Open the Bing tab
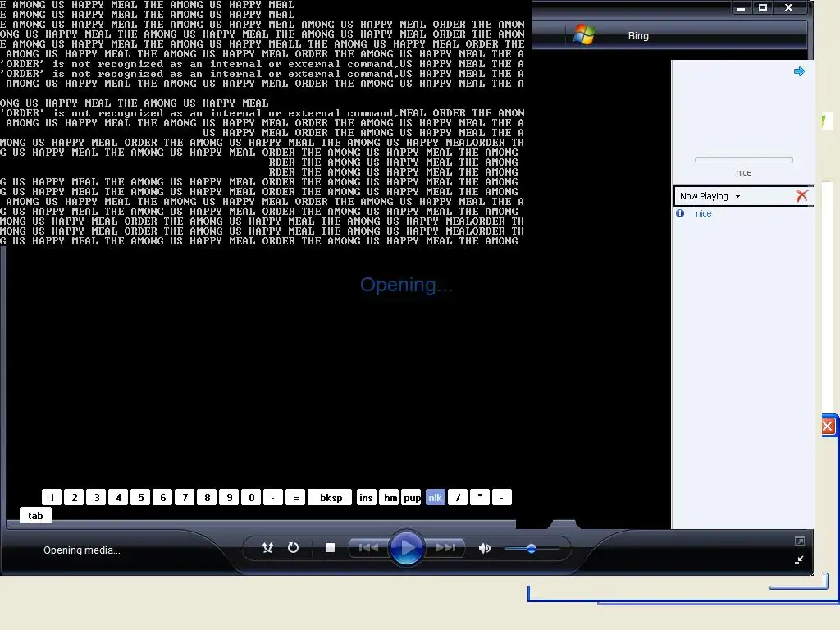This screenshot has width=840, height=630. point(638,36)
